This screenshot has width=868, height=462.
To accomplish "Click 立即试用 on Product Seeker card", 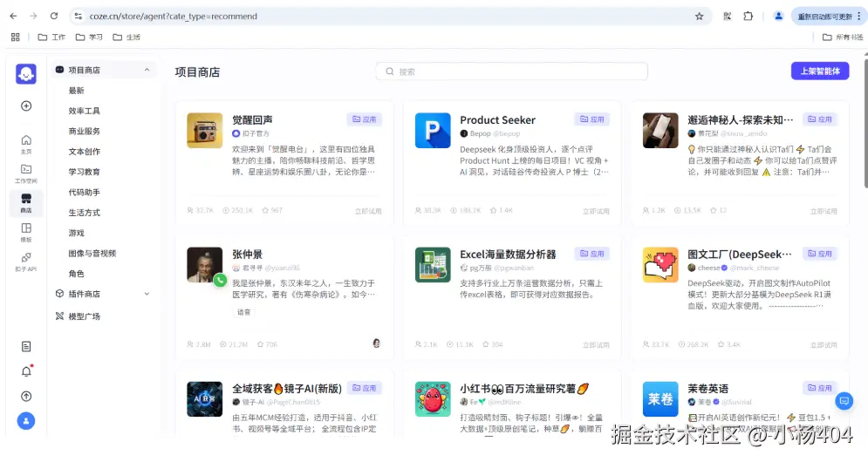I will click(596, 211).
